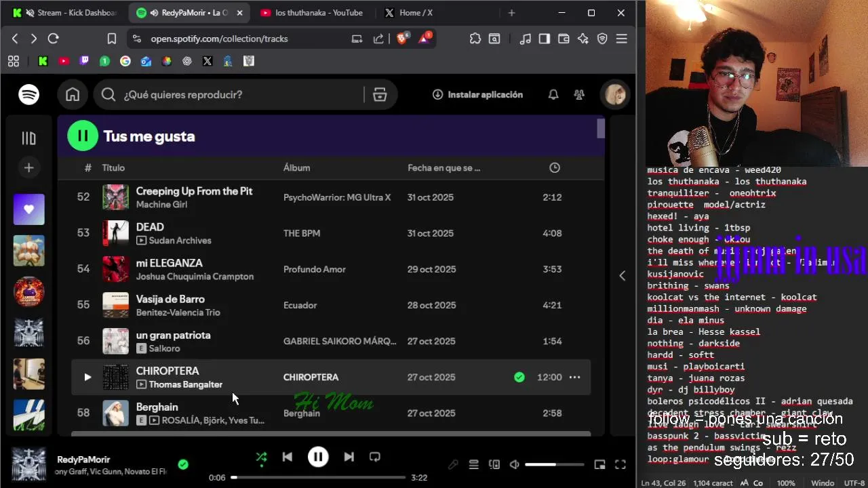Click the tracklist vertical scrollbar

(x=601, y=129)
